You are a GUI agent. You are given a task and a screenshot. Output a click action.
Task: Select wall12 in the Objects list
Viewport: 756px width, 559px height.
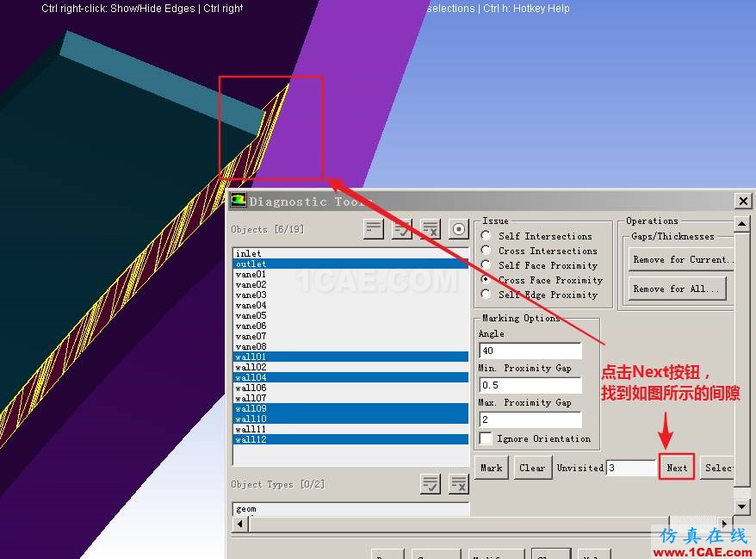pyautogui.click(x=350, y=439)
